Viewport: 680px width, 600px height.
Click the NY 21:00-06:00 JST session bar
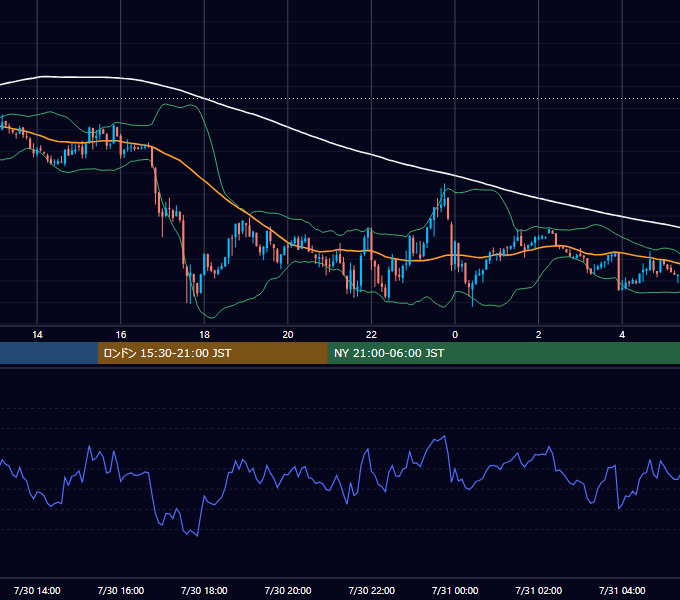(503, 353)
